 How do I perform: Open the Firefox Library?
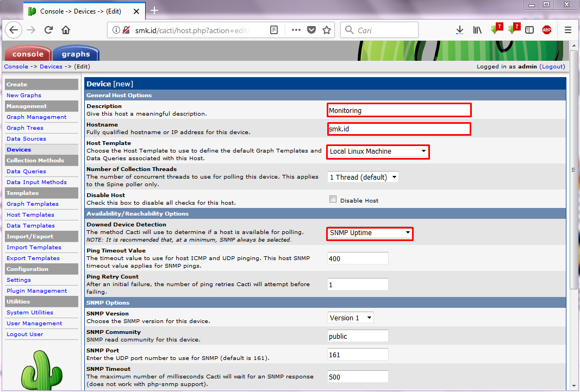477,30
